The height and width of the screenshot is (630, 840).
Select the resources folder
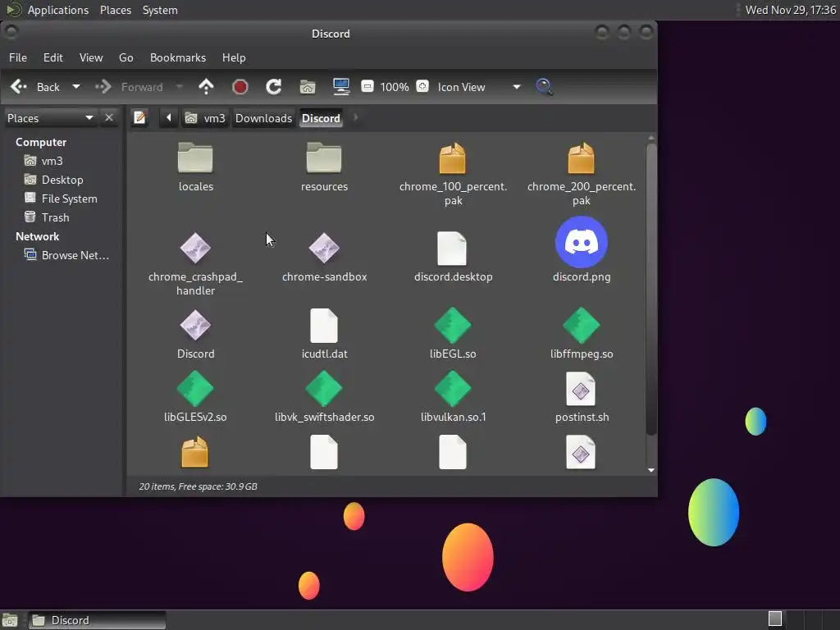[324, 167]
